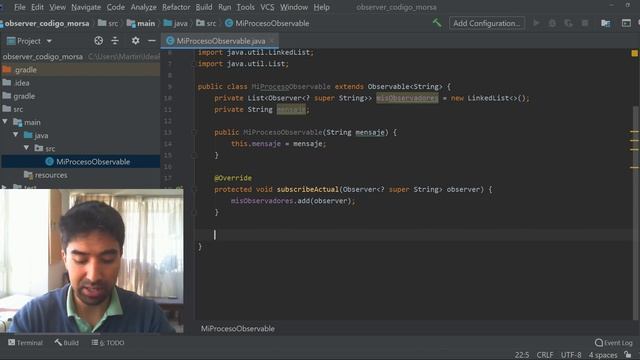Viewport: 640px width, 360px height.
Task: Click the Run play icon in toolbar
Action: [536, 23]
